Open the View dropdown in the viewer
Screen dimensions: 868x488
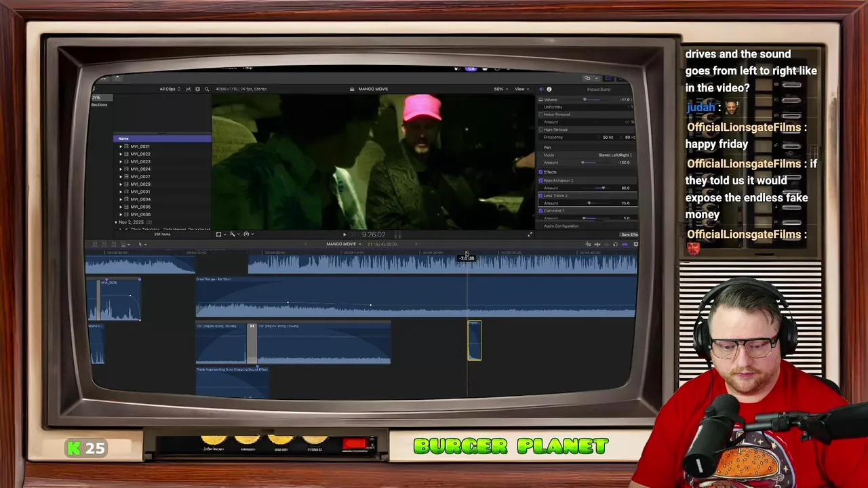[x=521, y=89]
